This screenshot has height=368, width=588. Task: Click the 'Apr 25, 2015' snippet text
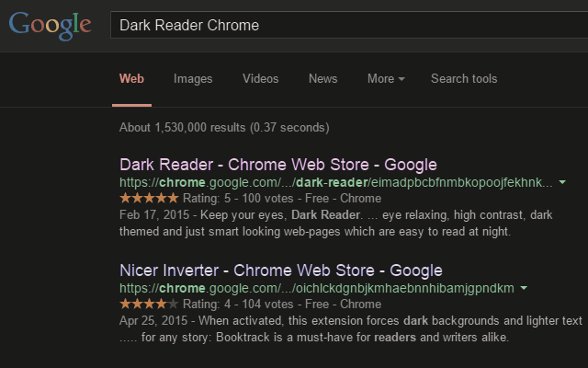click(153, 321)
